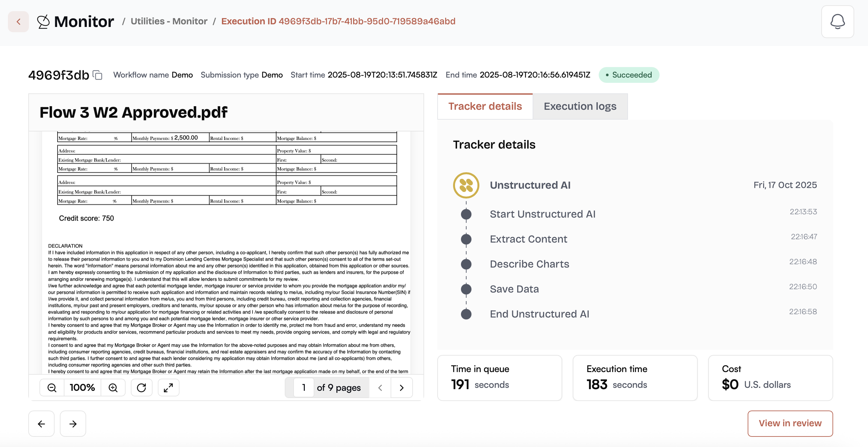Expand the PDF to fullscreen
868x447 pixels.
coord(168,388)
